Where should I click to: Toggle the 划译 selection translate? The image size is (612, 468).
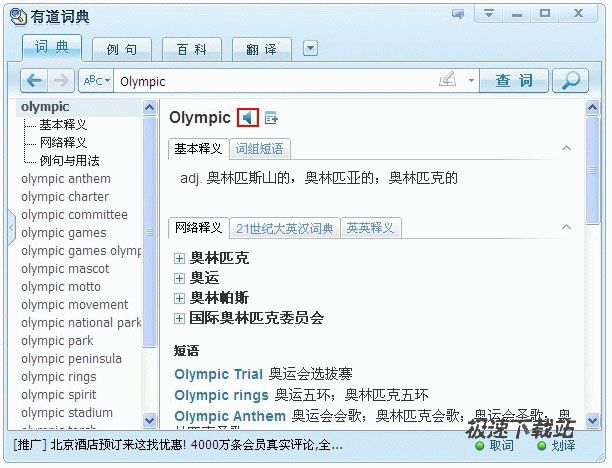556,445
